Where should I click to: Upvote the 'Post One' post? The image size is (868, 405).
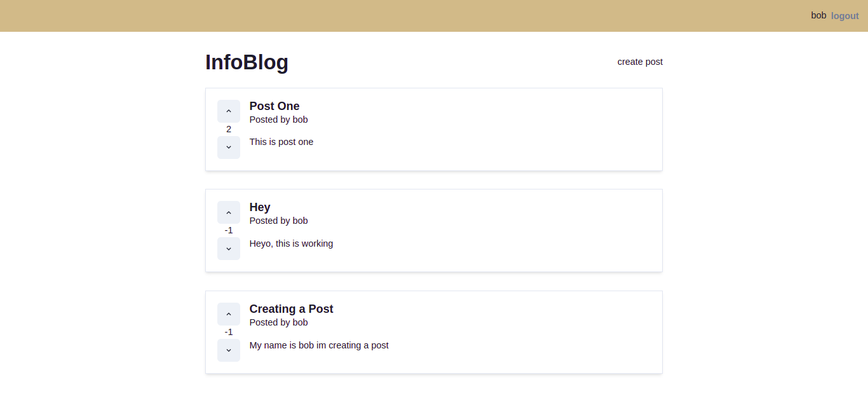pos(229,111)
